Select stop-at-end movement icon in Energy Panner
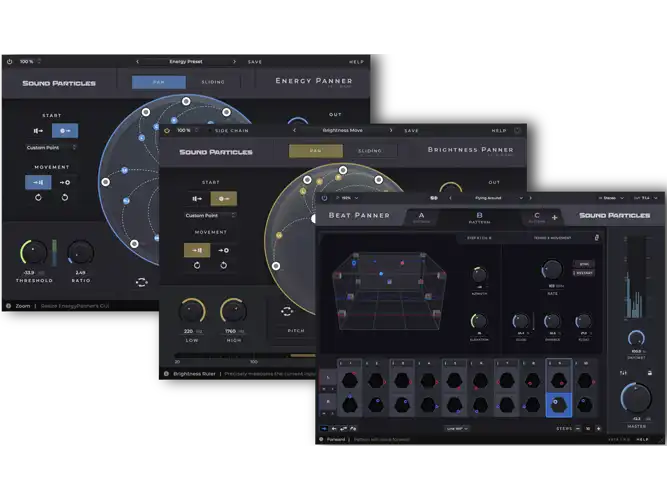Screen dimensions: 667x500 38,182
